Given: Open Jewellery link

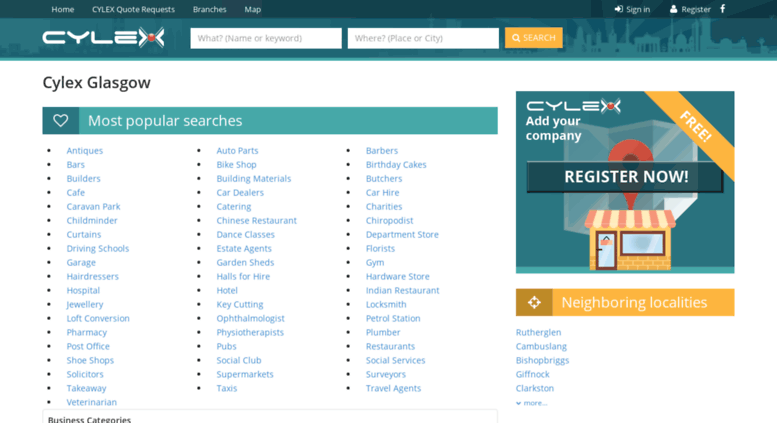Looking at the screenshot, I should (x=85, y=305).
